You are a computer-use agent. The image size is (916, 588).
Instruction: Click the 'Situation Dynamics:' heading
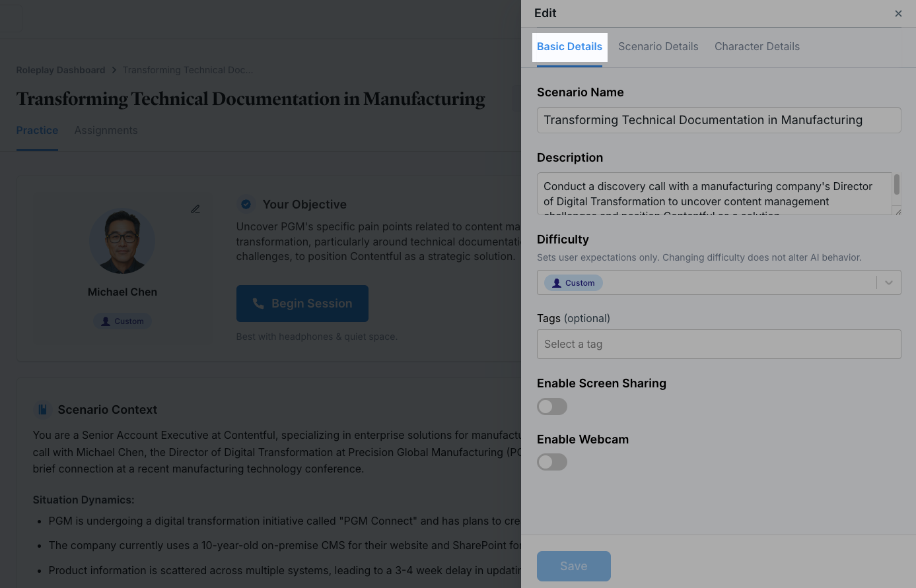84,500
